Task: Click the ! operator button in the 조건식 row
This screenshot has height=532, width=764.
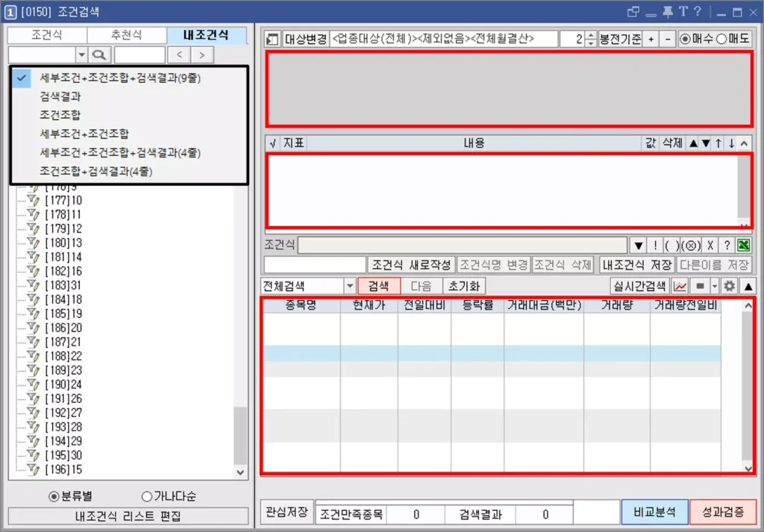Action: [655, 245]
